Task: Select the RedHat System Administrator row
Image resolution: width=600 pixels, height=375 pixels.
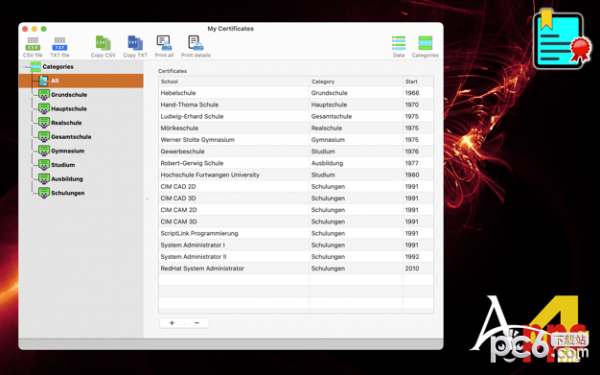Action: pos(296,268)
